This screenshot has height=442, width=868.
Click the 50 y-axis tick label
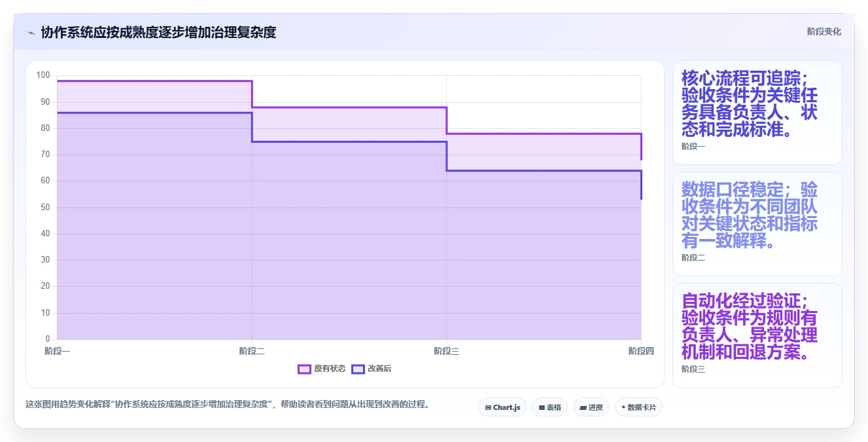point(45,208)
